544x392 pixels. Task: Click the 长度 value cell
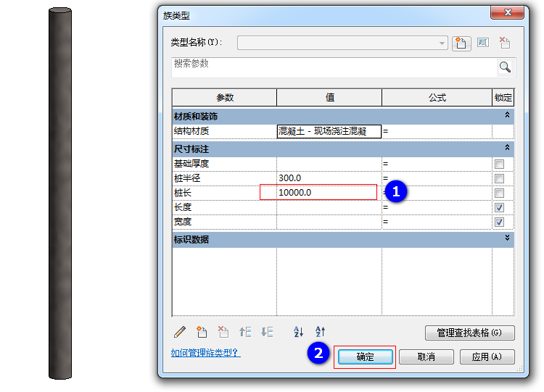click(x=329, y=207)
